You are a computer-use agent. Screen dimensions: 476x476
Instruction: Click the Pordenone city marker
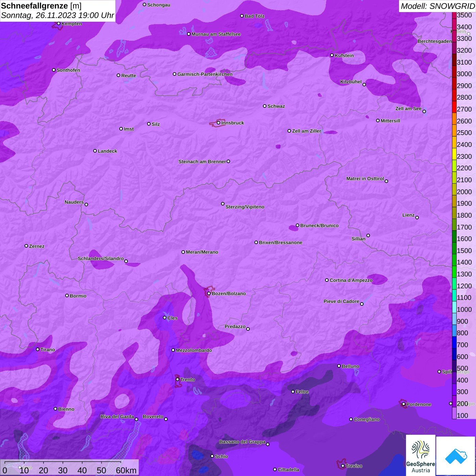(x=404, y=404)
